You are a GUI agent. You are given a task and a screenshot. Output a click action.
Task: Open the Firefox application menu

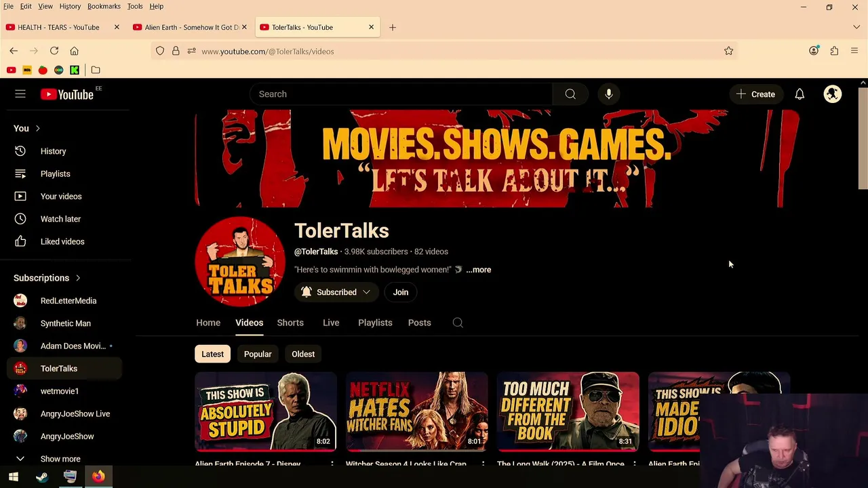854,51
